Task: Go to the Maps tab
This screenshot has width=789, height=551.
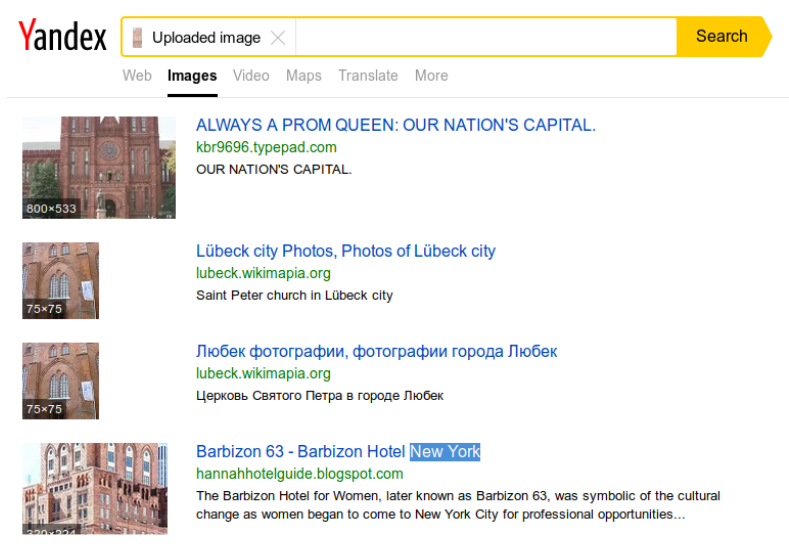Action: 304,76
